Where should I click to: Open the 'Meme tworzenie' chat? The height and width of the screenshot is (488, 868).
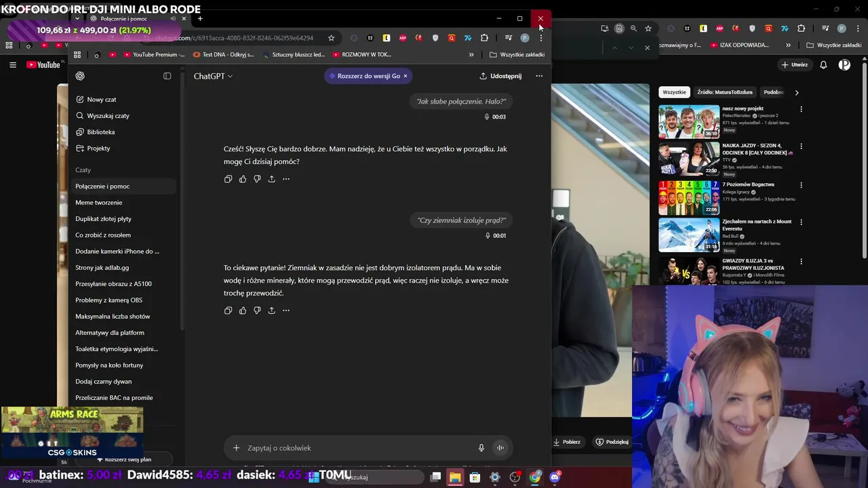[x=99, y=203]
